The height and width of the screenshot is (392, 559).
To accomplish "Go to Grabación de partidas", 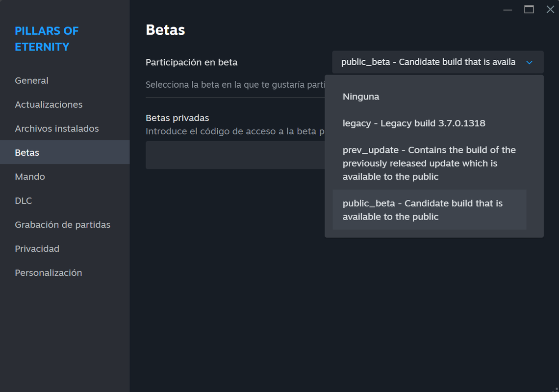I will point(63,224).
